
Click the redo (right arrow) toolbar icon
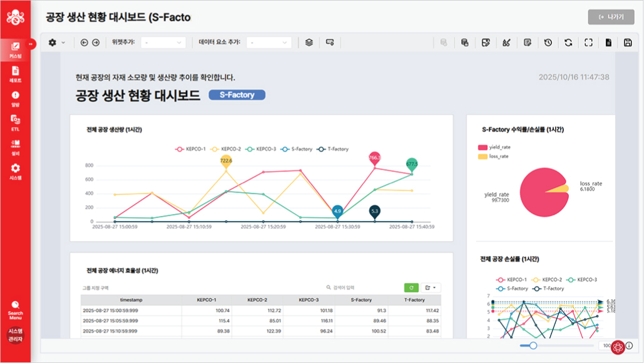[x=96, y=43]
